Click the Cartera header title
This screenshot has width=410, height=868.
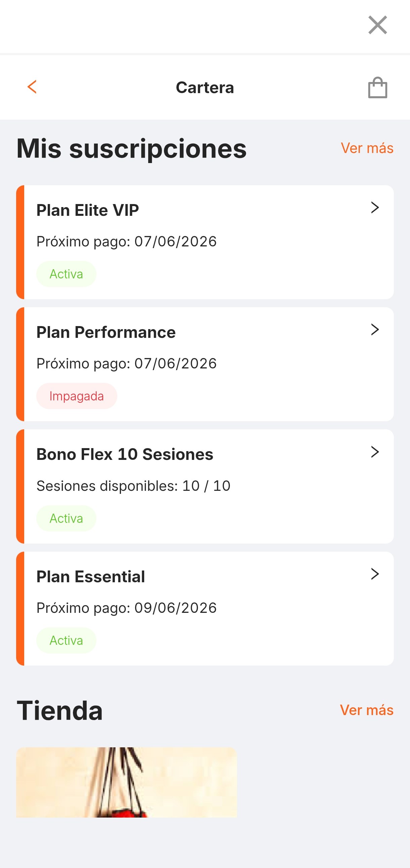coord(205,88)
